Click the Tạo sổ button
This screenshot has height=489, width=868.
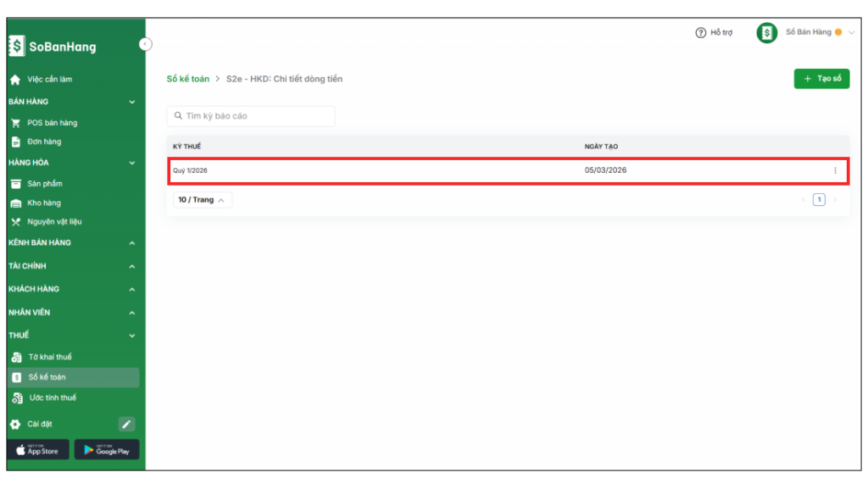tap(821, 79)
